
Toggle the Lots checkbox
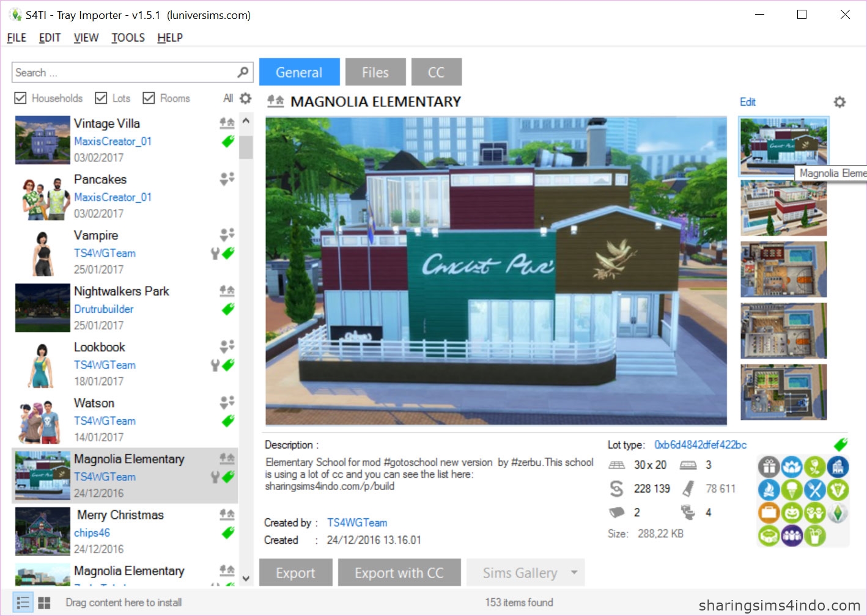pyautogui.click(x=101, y=98)
